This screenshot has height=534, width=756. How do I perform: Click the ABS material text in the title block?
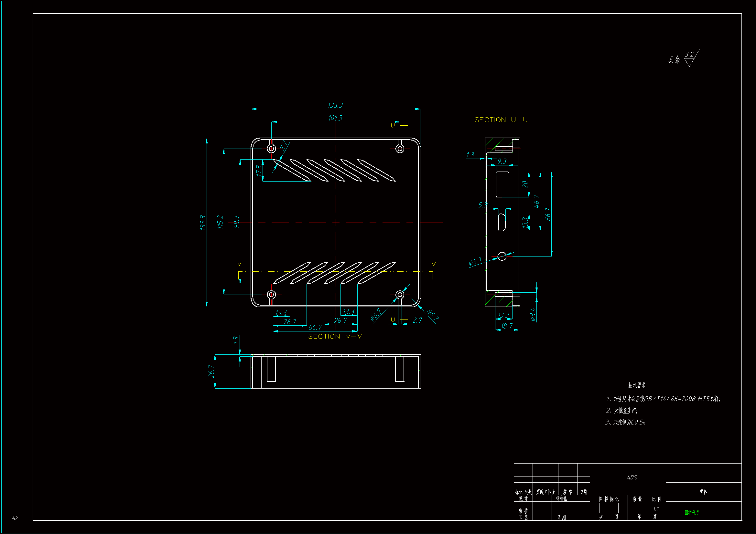pyautogui.click(x=632, y=477)
